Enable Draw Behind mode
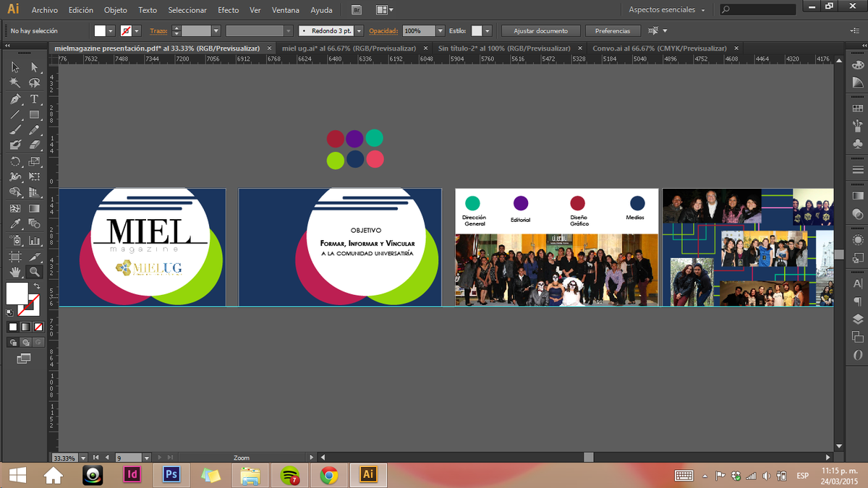868x488 pixels. pos(25,342)
